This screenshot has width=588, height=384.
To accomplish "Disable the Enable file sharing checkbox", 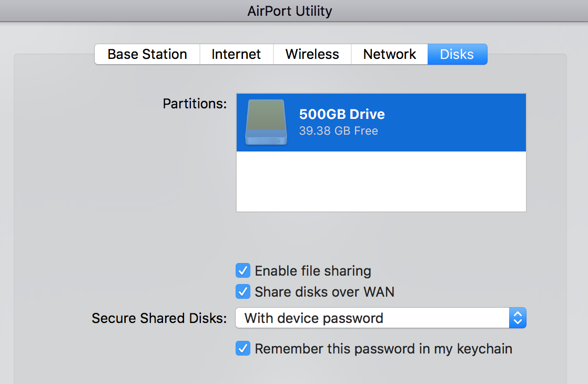I will [x=242, y=270].
